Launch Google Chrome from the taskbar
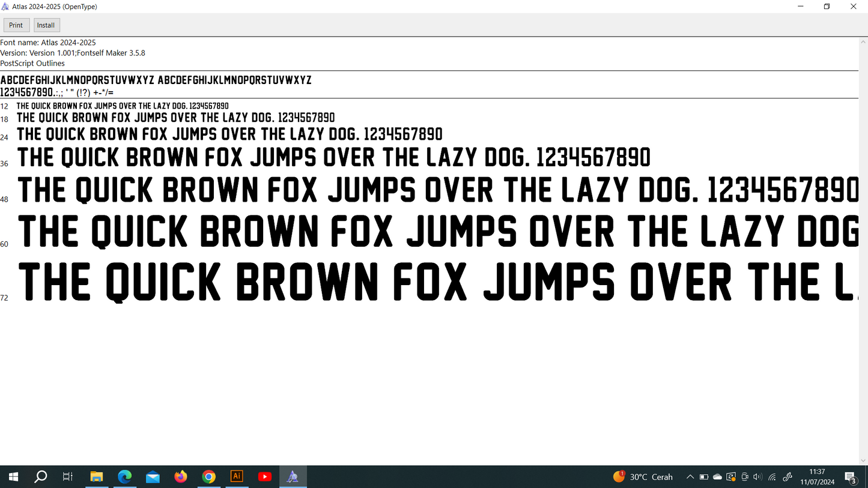868x488 pixels. 208,477
